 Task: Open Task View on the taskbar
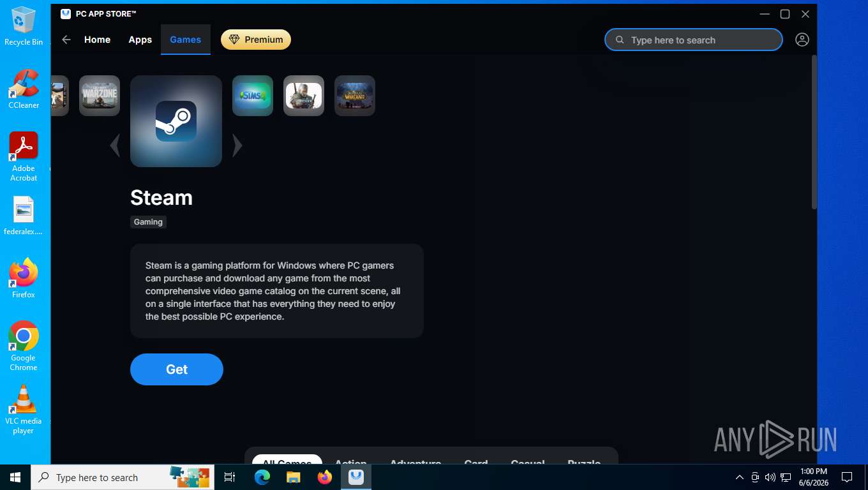click(x=230, y=477)
